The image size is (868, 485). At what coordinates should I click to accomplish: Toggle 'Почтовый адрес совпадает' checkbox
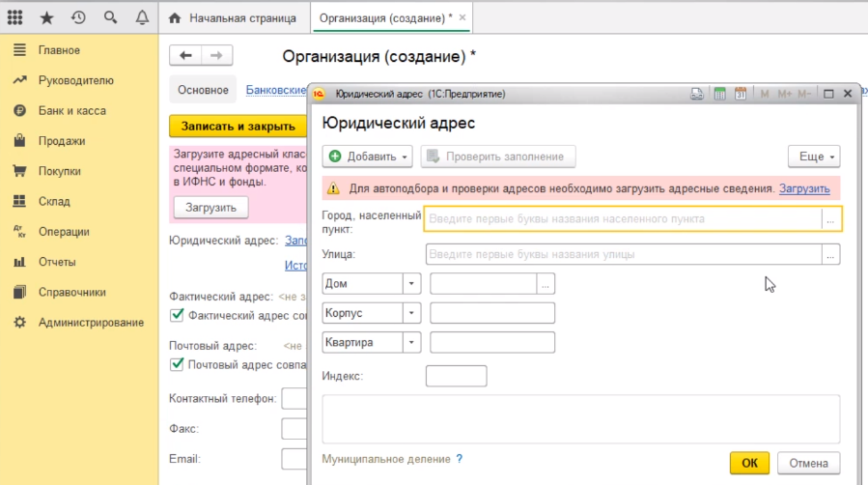[x=177, y=364]
